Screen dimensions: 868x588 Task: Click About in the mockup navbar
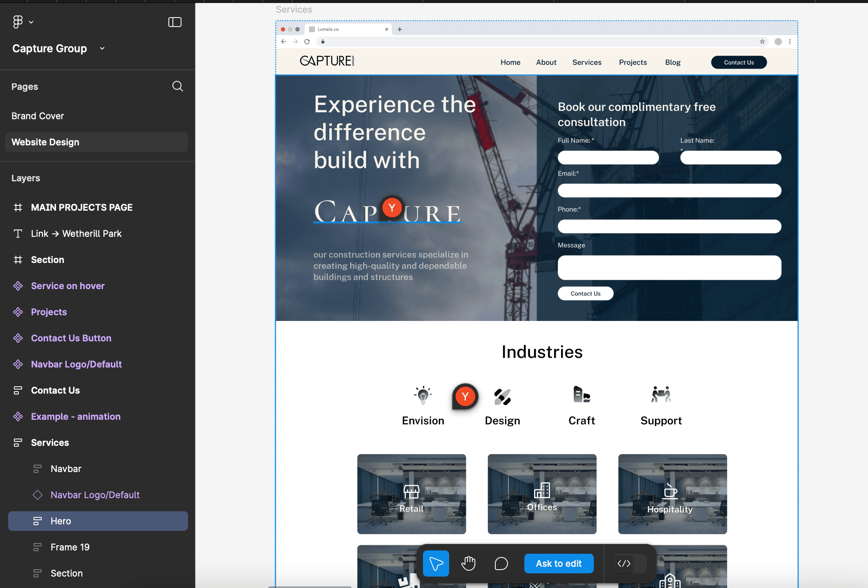tap(546, 62)
